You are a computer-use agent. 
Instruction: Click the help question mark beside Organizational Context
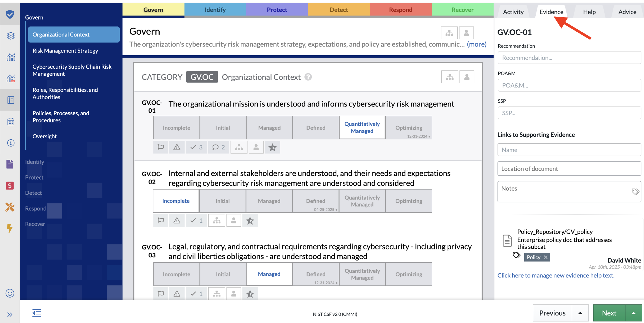308,77
